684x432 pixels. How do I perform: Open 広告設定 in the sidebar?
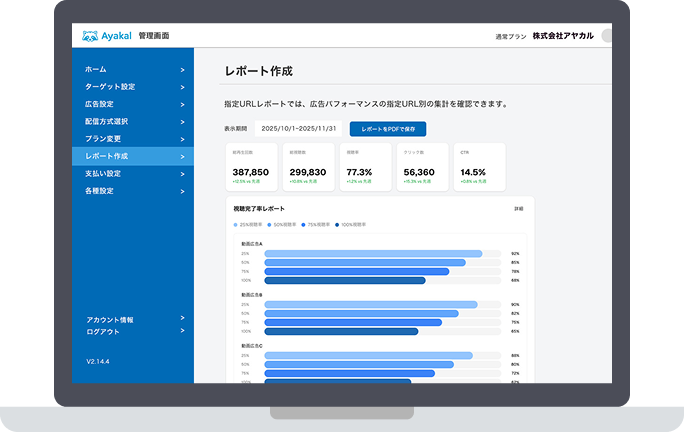coord(100,104)
